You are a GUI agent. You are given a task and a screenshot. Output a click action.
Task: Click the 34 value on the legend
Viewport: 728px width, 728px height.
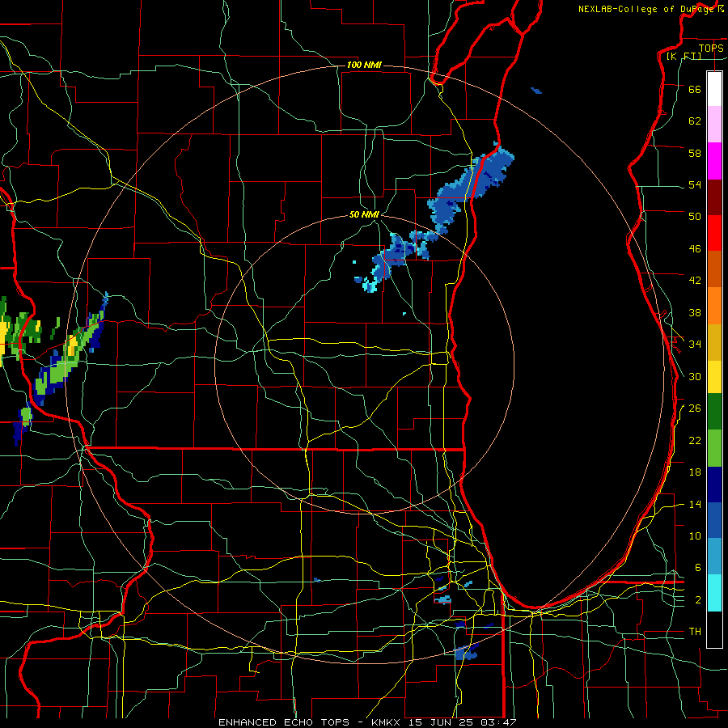[695, 344]
